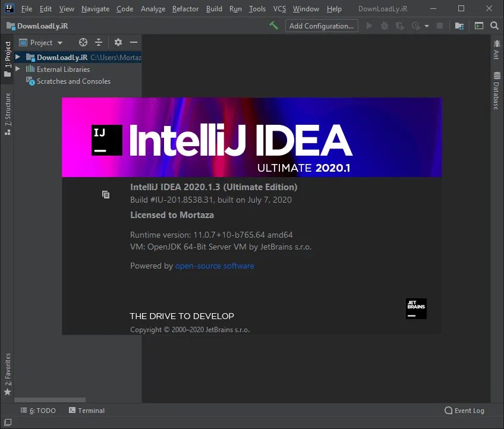The image size is (504, 429).
Task: Toggle the 2: Favorites tool window tab
Action: pyautogui.click(x=7, y=374)
